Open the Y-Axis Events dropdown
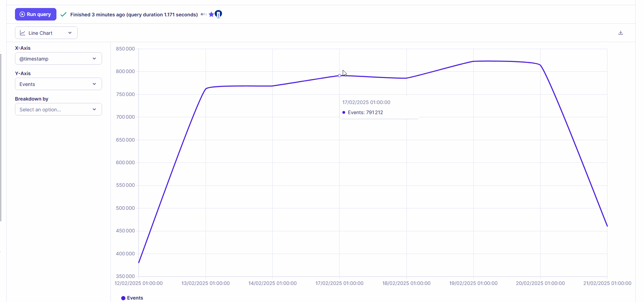 coord(58,84)
